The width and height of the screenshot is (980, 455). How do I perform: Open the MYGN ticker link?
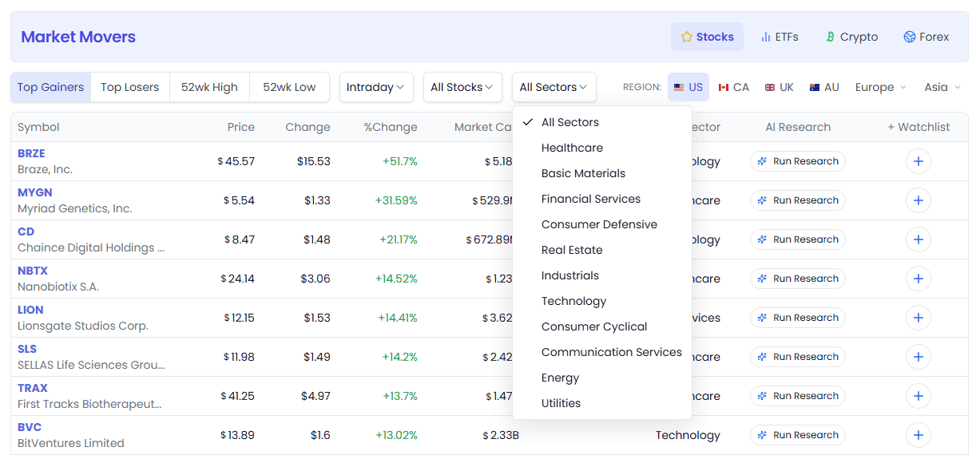[x=34, y=192]
